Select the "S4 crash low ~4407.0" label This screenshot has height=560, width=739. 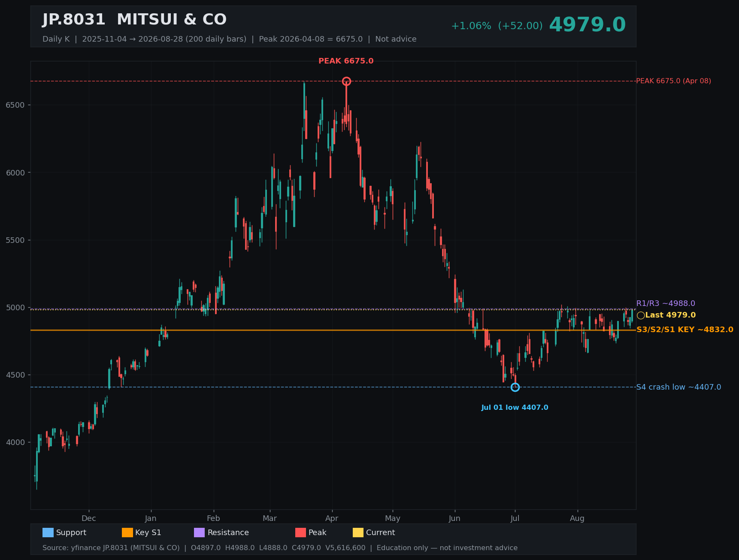pos(678,387)
